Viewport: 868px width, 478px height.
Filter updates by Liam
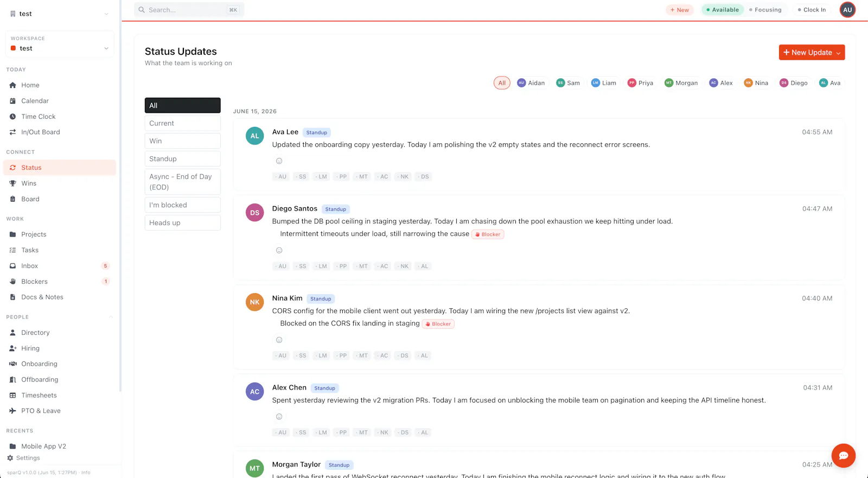pos(604,83)
